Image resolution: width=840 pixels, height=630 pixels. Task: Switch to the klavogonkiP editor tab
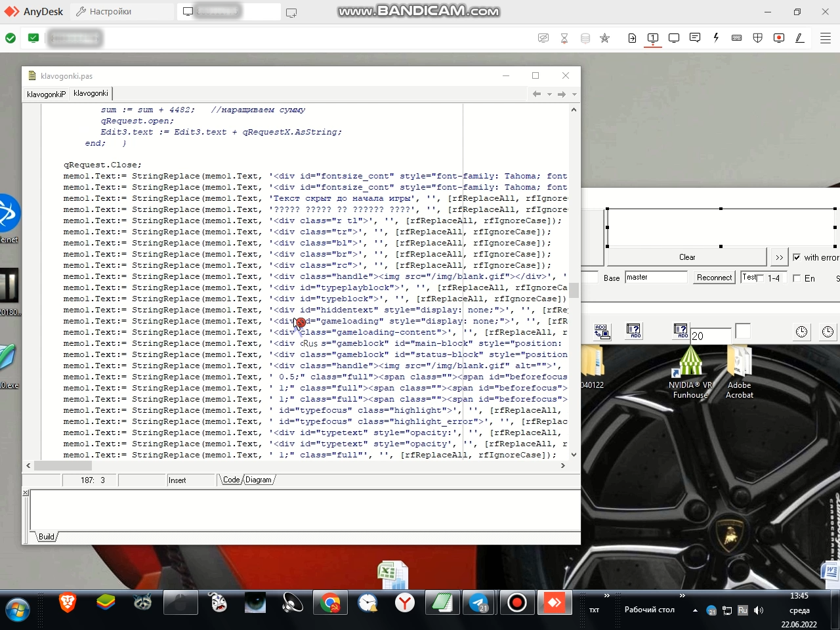46,94
